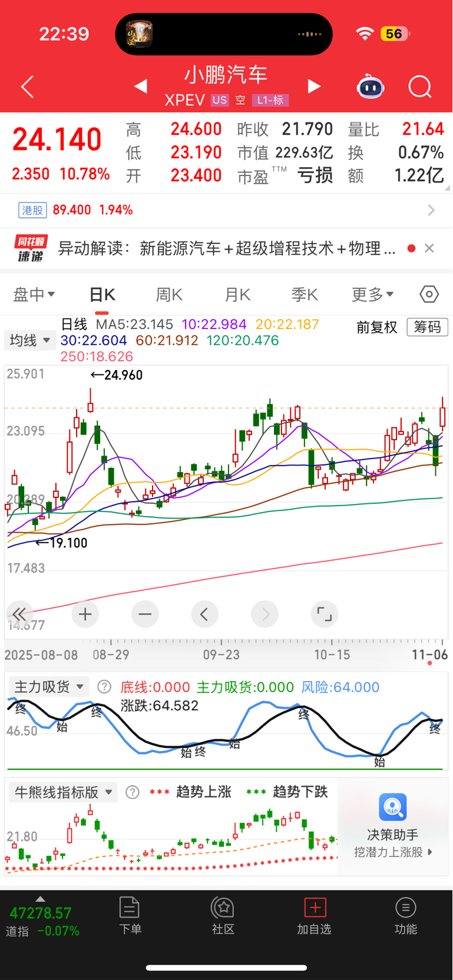Open 决策助手 icon
Viewport: 453px width, 980px height.
[x=393, y=807]
